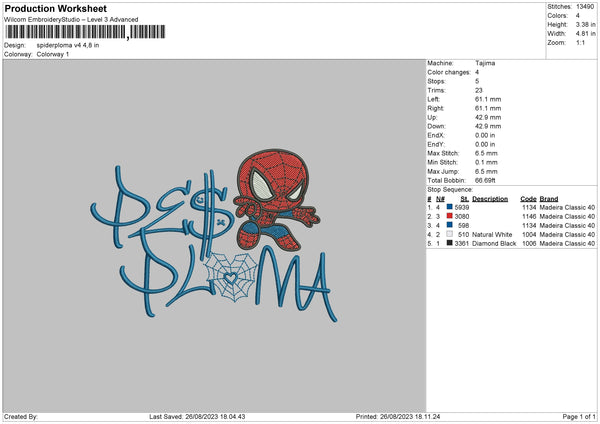Viewport: 600px width, 424px height.
Task: Click the Width value 4.81 in
Action: click(x=585, y=34)
